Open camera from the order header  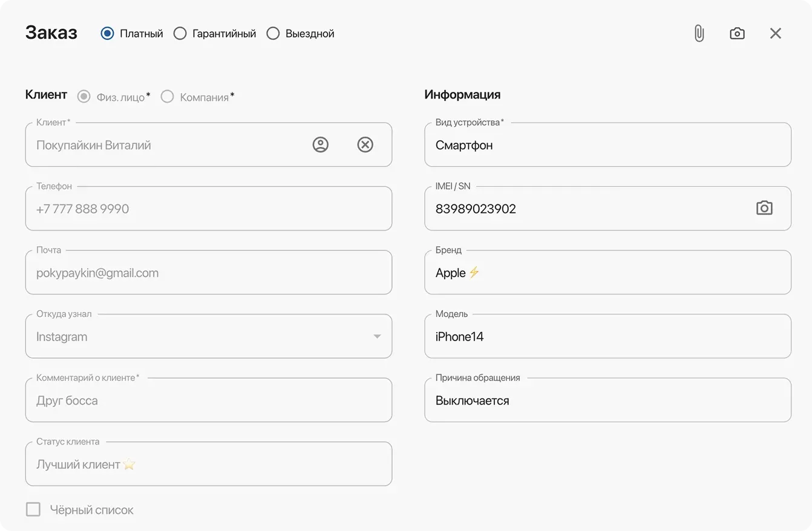point(737,34)
